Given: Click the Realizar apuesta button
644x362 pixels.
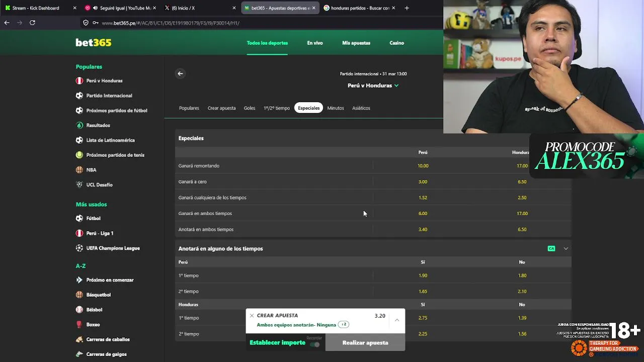Looking at the screenshot, I should (x=365, y=343).
